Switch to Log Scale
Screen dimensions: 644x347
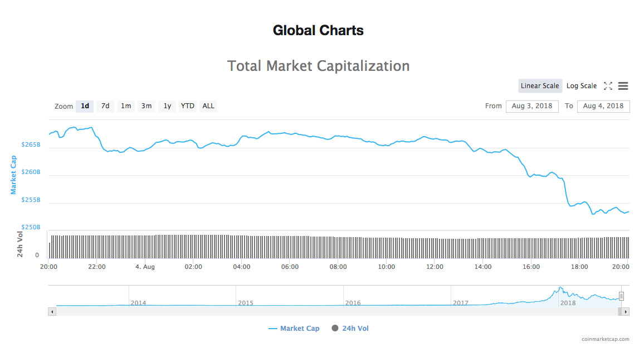pyautogui.click(x=582, y=85)
